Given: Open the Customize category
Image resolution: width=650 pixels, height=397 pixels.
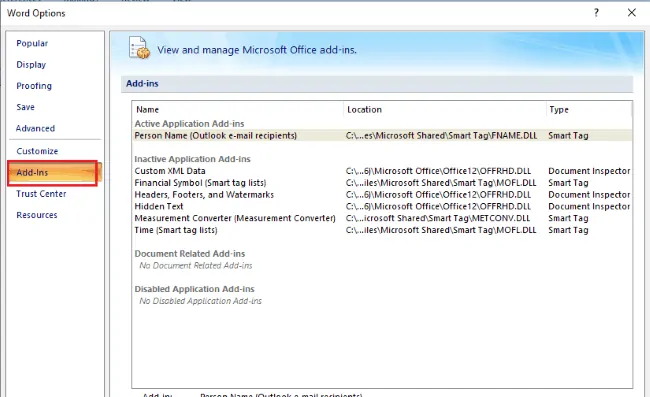Looking at the screenshot, I should pyautogui.click(x=37, y=151).
